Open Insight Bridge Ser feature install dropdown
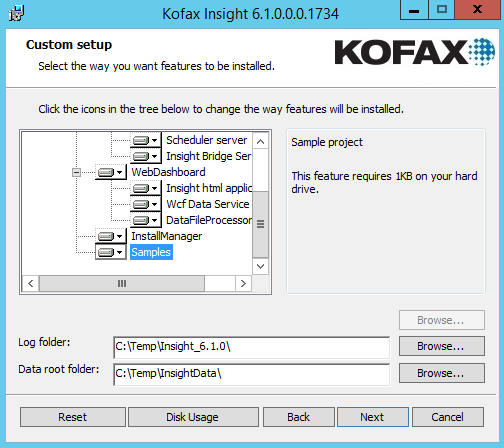The height and width of the screenshot is (448, 504). pos(145,156)
